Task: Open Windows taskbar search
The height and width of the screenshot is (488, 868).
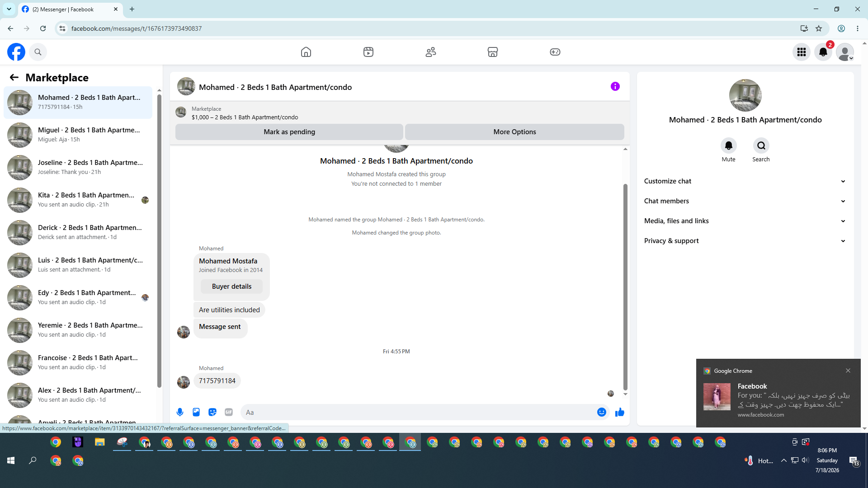Action: (33, 460)
